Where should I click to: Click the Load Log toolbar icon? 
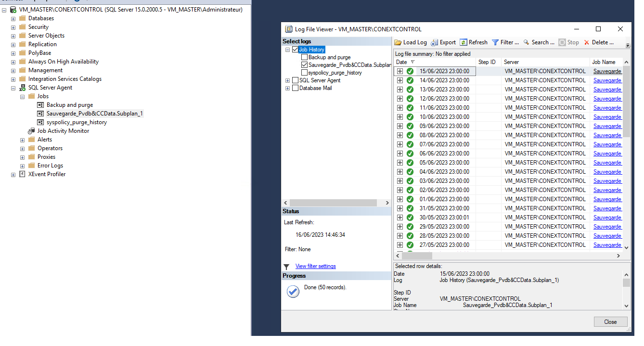tap(399, 42)
